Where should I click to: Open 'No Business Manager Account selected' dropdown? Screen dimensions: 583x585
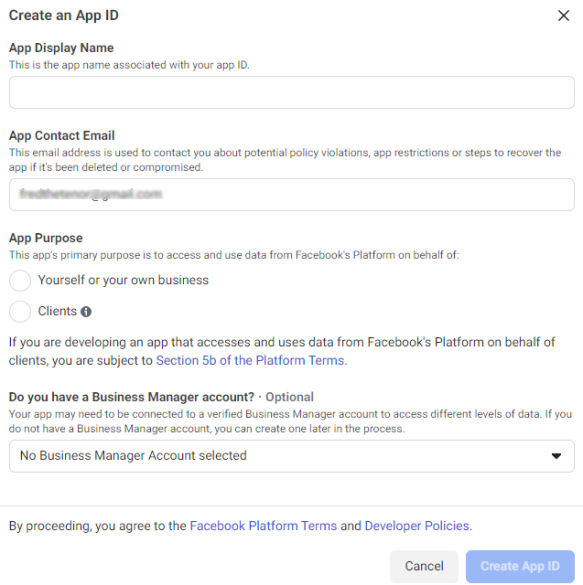[x=292, y=456]
